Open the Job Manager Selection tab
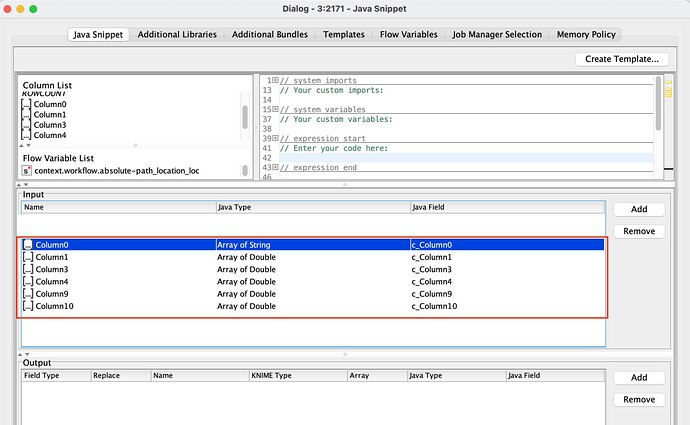 pos(497,34)
